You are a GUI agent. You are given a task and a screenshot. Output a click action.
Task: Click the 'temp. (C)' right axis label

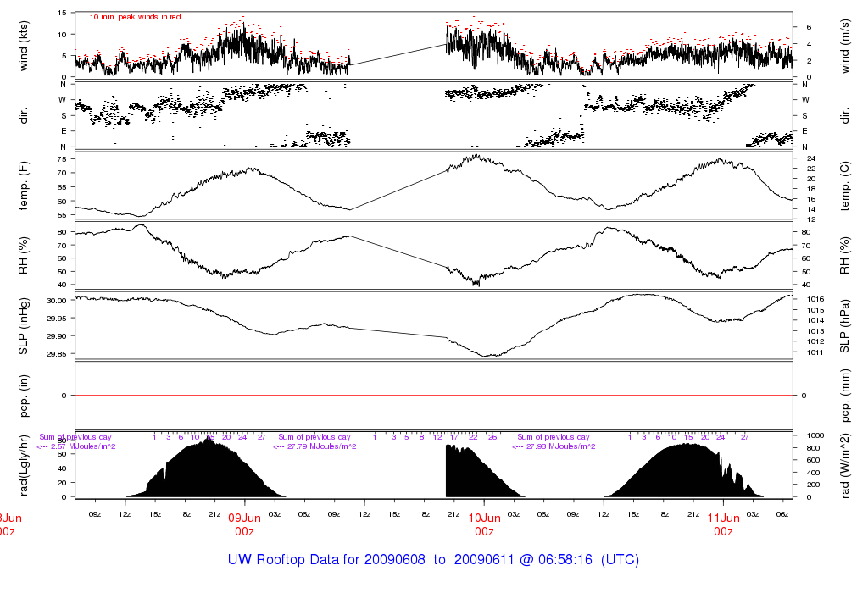click(845, 186)
